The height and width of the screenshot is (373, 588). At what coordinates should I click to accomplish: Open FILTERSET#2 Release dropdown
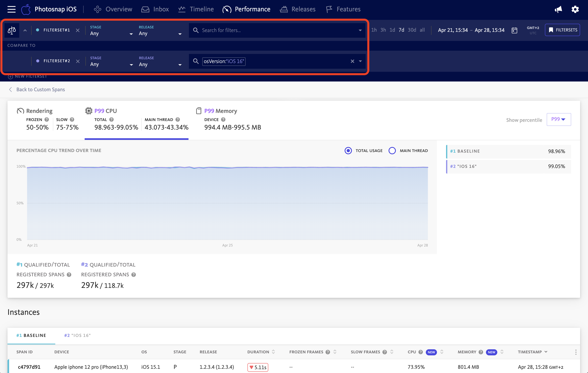click(x=160, y=61)
